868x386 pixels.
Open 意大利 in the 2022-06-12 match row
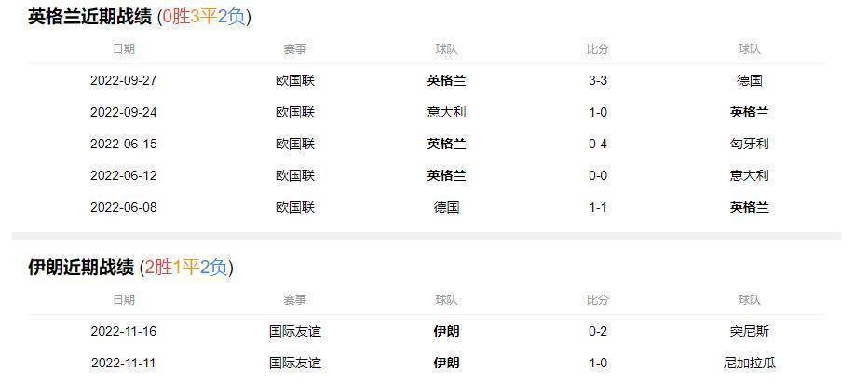(750, 175)
